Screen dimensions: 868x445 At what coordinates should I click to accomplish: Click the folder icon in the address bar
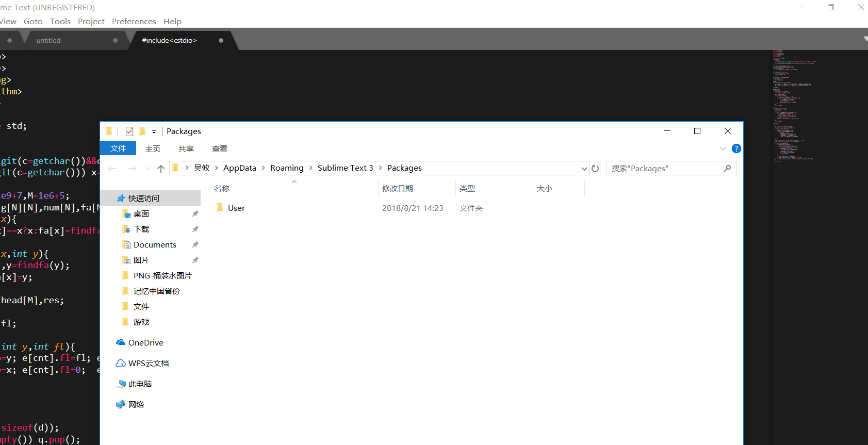[175, 168]
